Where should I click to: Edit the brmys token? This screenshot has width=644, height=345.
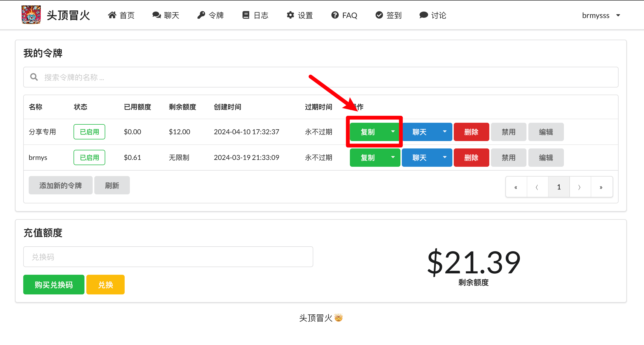[546, 157]
